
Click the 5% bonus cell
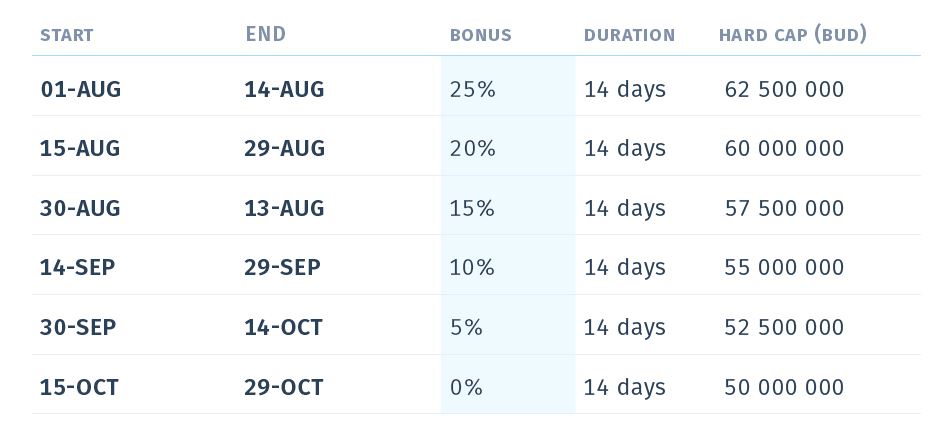point(466,327)
